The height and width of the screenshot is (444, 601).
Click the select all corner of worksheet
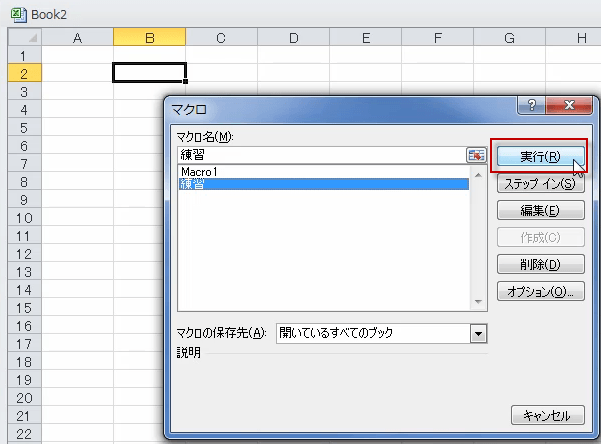pyautogui.click(x=25, y=37)
